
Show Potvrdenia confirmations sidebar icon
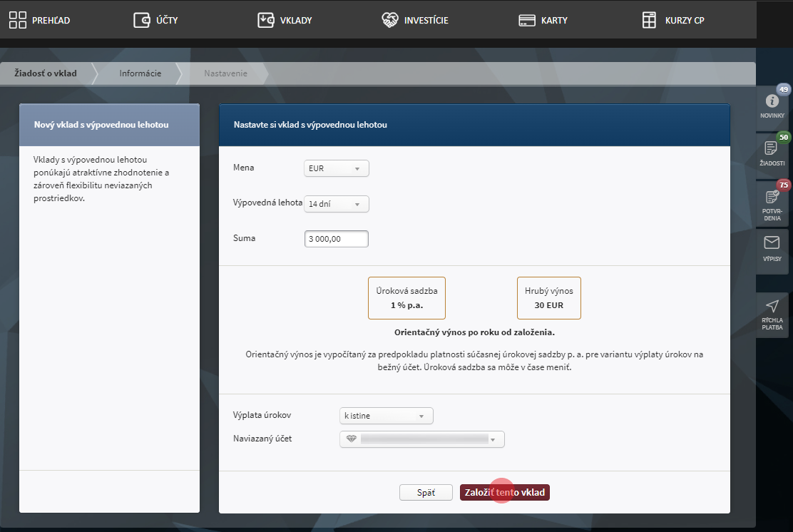pyautogui.click(x=772, y=197)
